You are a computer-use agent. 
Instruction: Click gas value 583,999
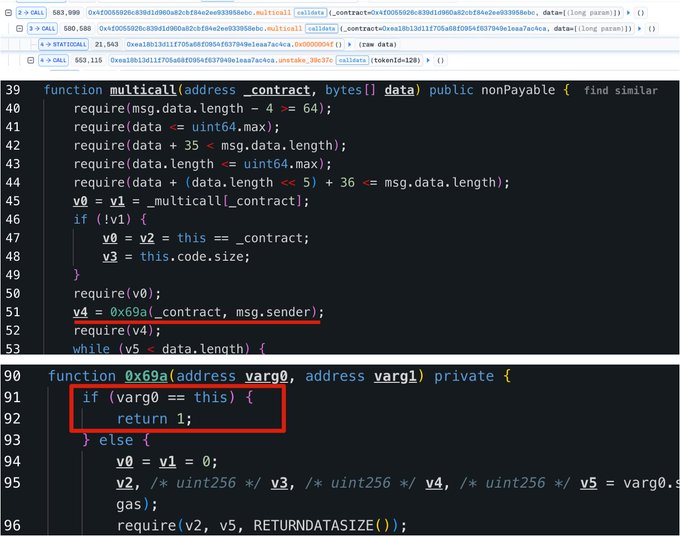click(66, 13)
